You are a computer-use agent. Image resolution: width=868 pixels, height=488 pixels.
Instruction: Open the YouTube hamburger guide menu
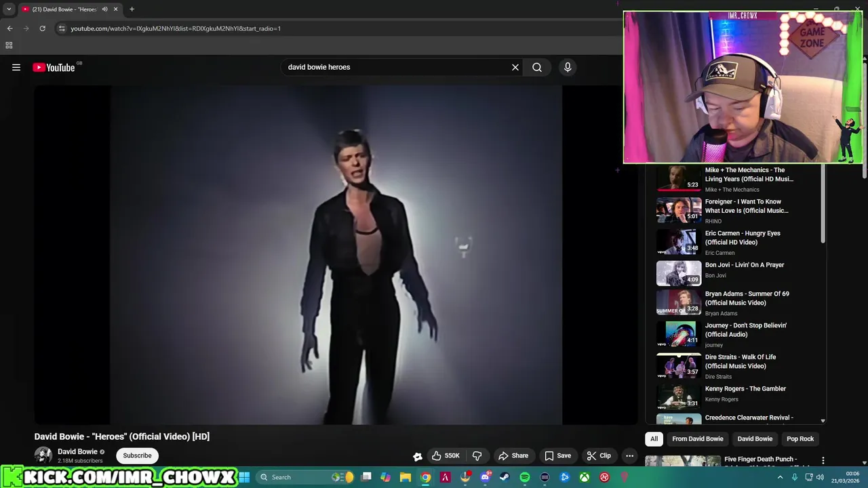[16, 67]
